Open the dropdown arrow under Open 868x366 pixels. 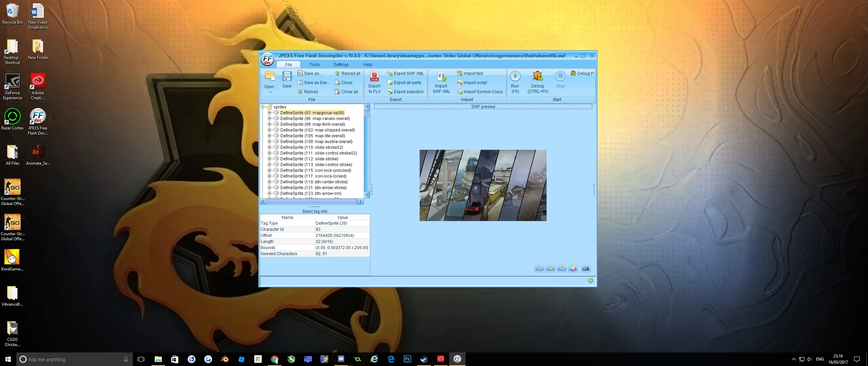(270, 92)
